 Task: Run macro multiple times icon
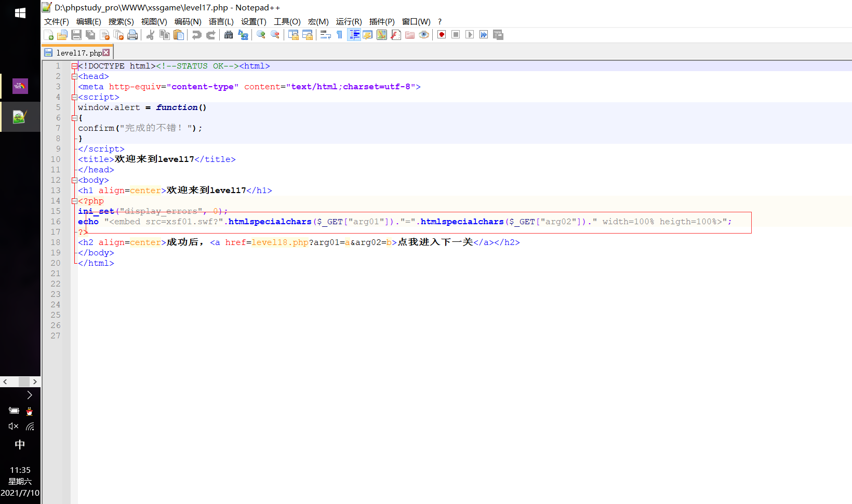(484, 35)
